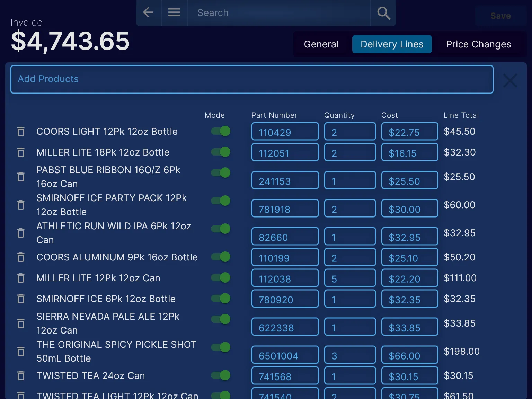Delete the MILLER LITE 12Pk 12oz Can line
The image size is (532, 399).
coord(21,278)
